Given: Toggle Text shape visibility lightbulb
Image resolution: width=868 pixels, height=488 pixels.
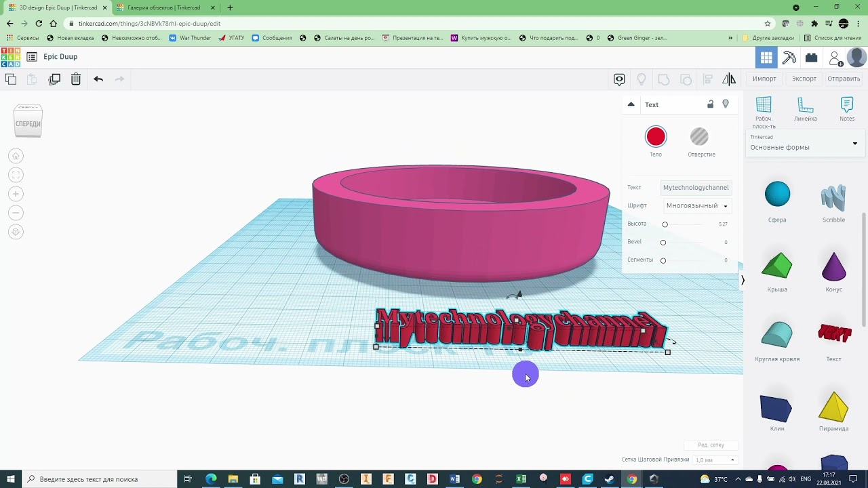Looking at the screenshot, I should pyautogui.click(x=726, y=104).
